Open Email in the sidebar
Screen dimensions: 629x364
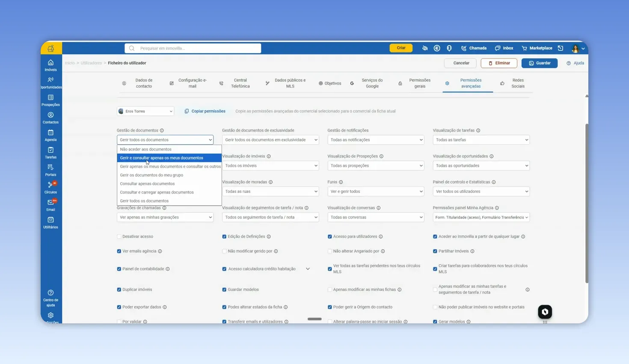50,205
